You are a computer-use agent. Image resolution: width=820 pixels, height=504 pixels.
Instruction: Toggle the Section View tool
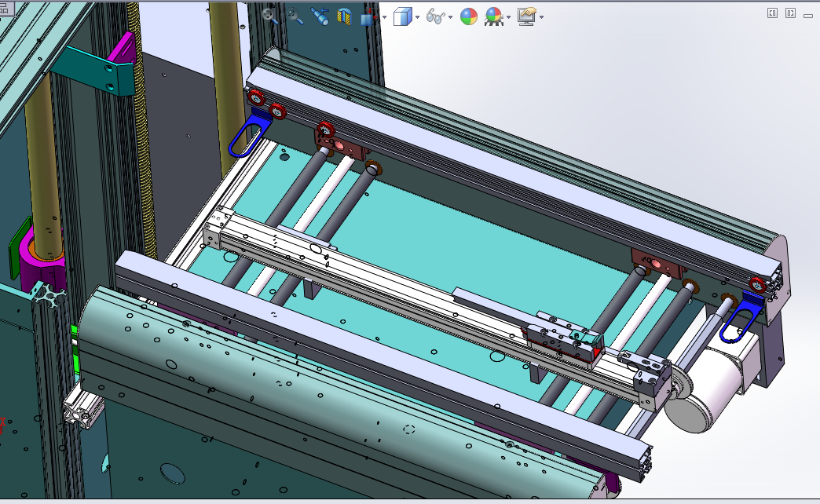[x=343, y=16]
